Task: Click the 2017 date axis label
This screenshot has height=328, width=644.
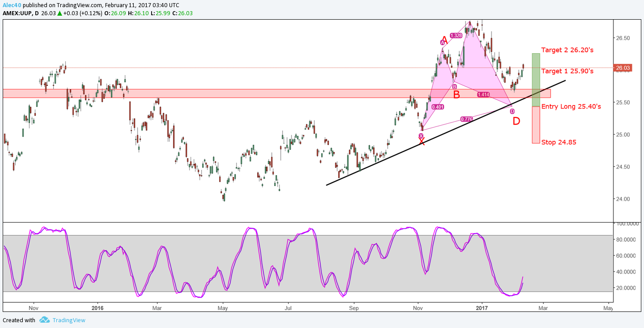Action: (482, 308)
